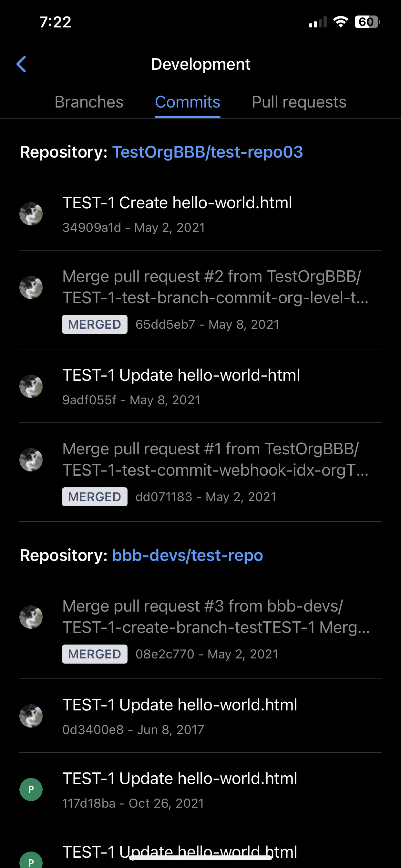401x868 pixels.
Task: Switch to the Pull requests tab
Action: tap(299, 102)
